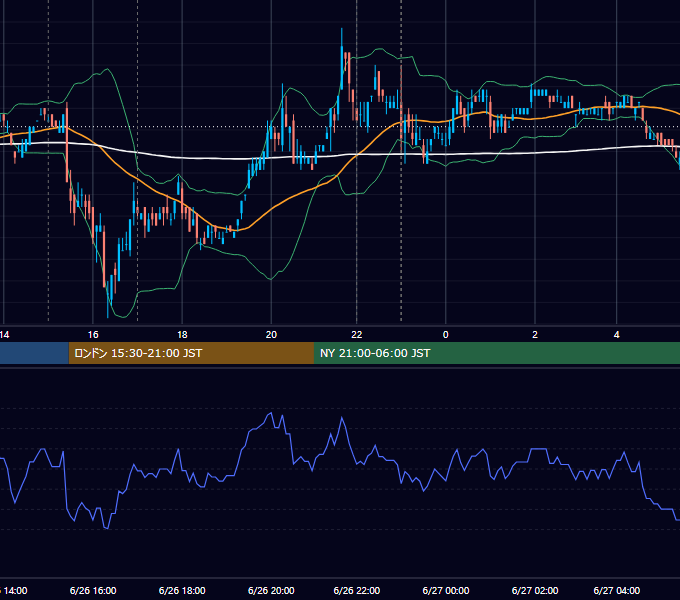Click the 18 hour label on upper axis
Screen dimensions: 680x600
coord(182,335)
